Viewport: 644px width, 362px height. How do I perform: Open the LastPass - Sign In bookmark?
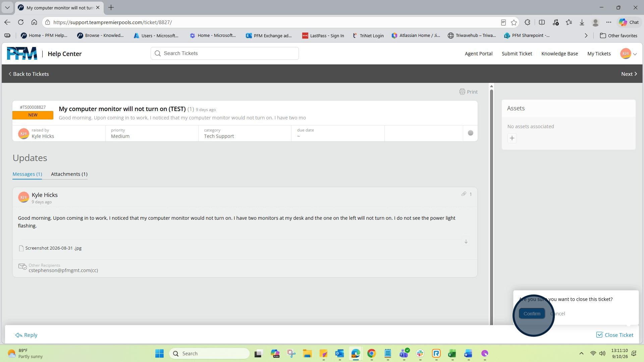[323, 36]
